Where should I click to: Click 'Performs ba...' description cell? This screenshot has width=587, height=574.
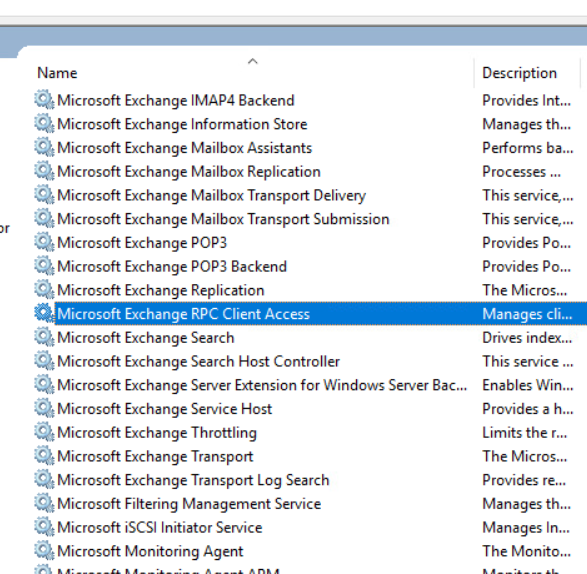point(527,148)
